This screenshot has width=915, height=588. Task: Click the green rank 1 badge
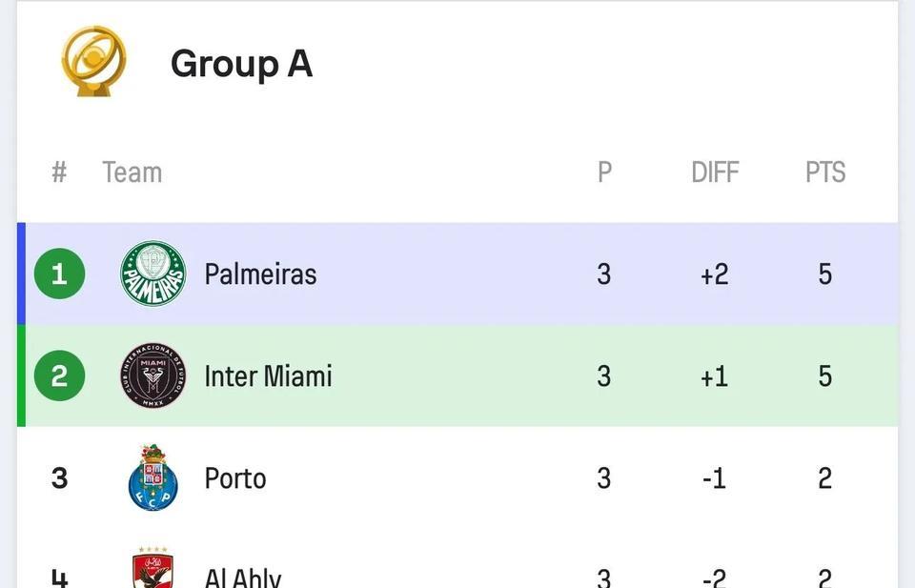click(59, 274)
